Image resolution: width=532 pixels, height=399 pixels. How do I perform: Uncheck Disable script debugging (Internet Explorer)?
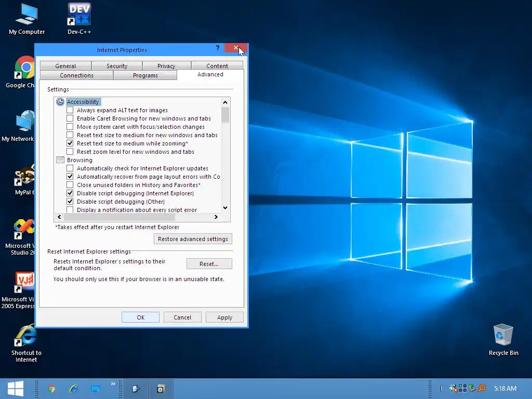coord(70,193)
